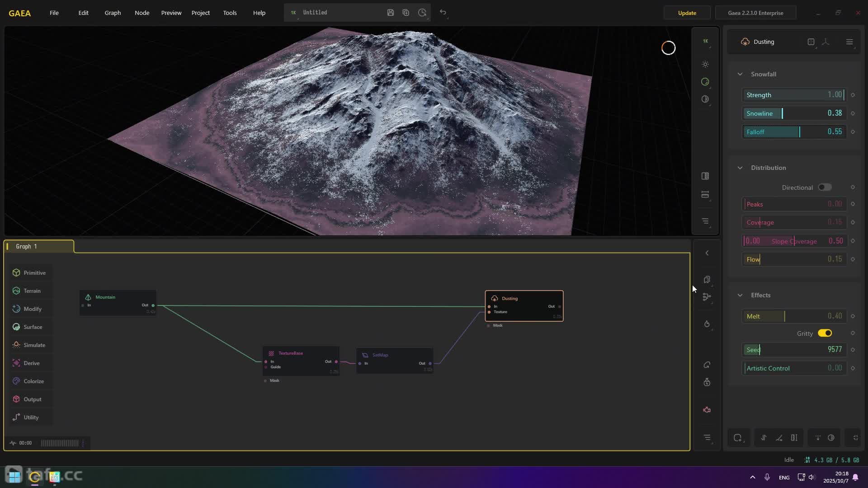The height and width of the screenshot is (488, 868).
Task: Collapse the Distribution section
Action: [740, 168]
